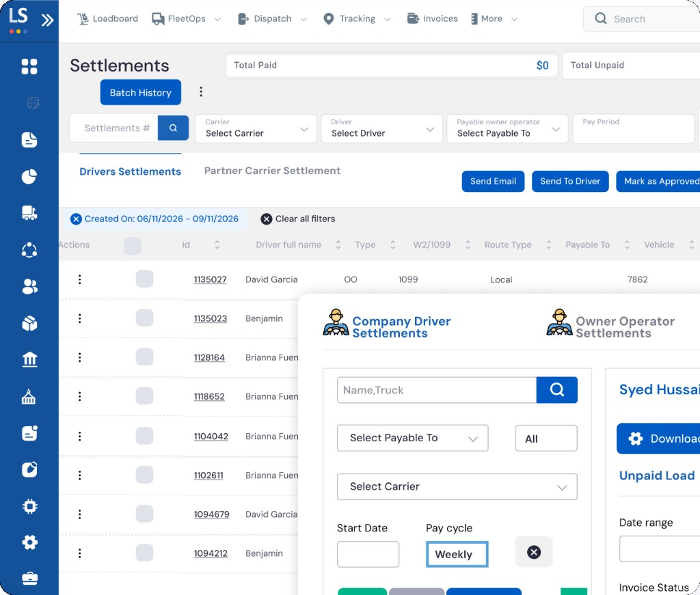Open the edit note icon in sidebar

point(29,469)
